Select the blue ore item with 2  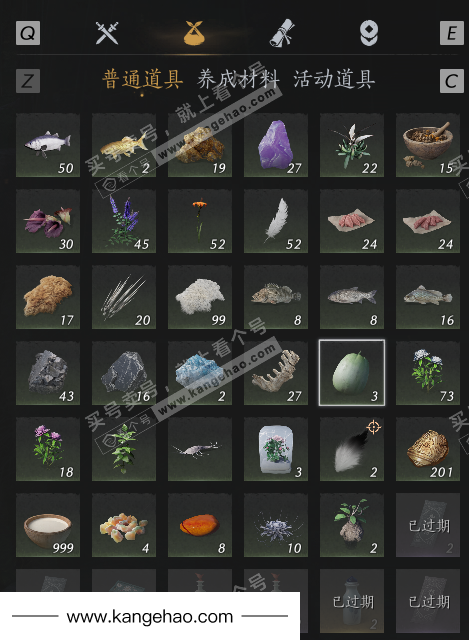[200, 373]
